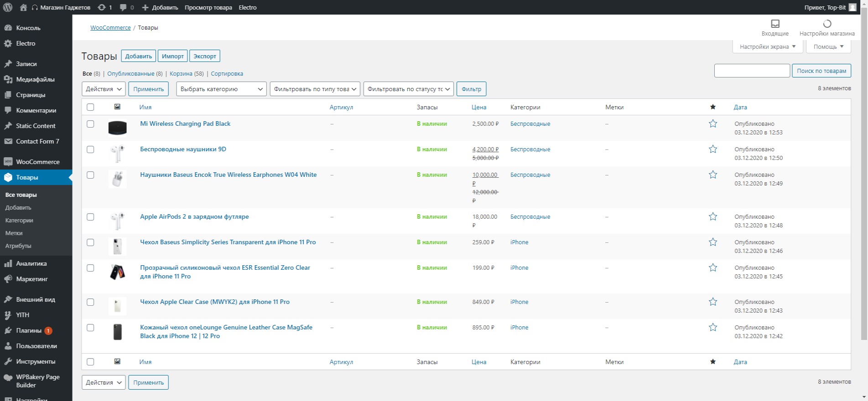Sort products by Цена column
This screenshot has width=868, height=401.
[479, 107]
